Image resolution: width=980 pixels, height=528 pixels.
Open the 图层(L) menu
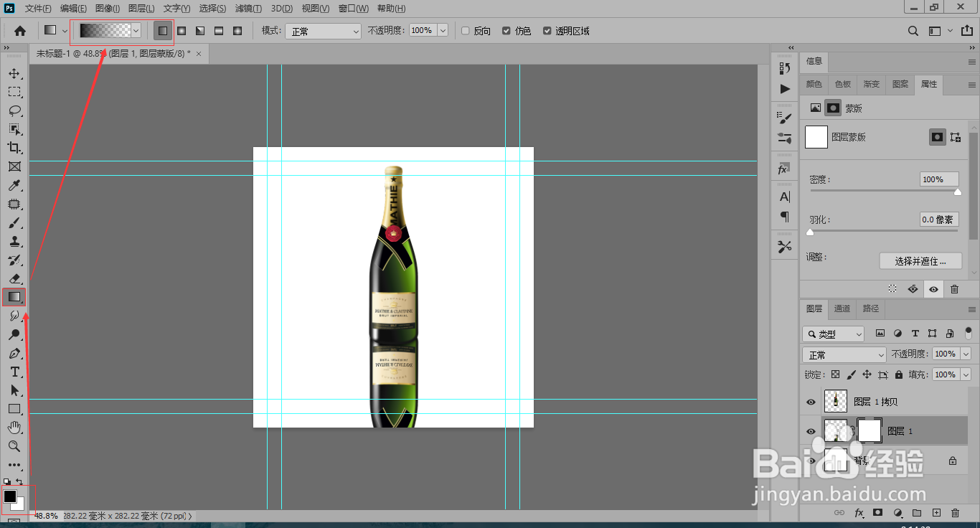pyautogui.click(x=141, y=9)
